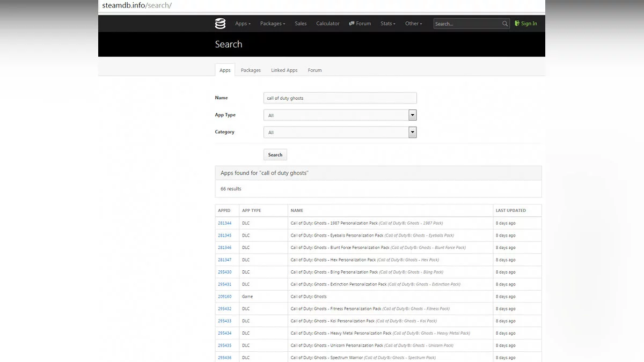Select the Forum search tab
Screen dimensions: 644x362
[314, 70]
